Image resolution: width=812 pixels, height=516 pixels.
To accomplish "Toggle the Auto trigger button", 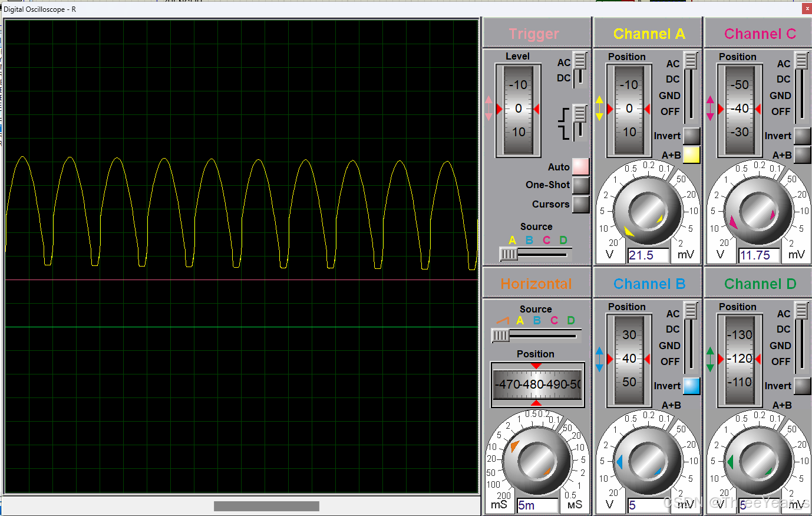I will click(x=580, y=167).
